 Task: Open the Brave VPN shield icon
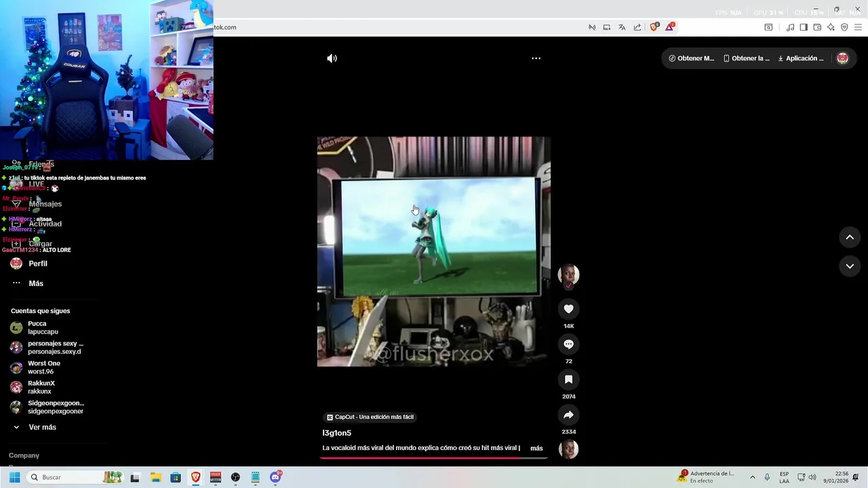[x=844, y=27]
